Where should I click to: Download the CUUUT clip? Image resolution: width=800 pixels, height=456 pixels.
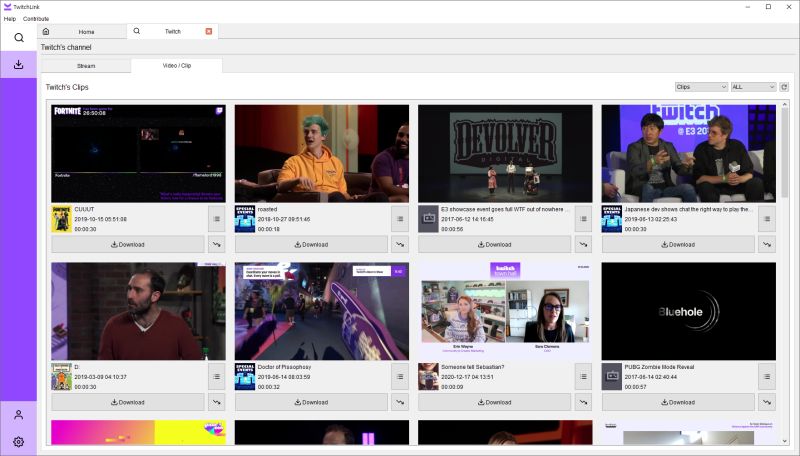tap(128, 244)
